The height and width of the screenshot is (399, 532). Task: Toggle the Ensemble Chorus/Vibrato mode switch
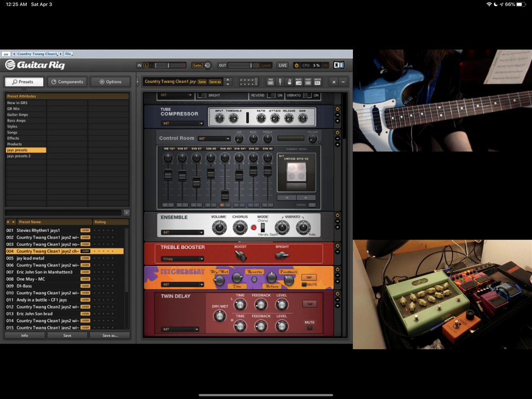(263, 228)
